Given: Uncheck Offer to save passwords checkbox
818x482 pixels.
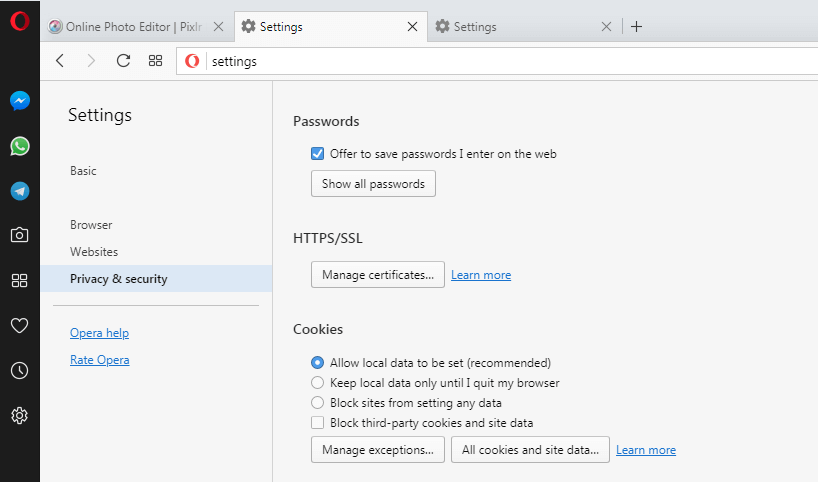Looking at the screenshot, I should [x=318, y=154].
